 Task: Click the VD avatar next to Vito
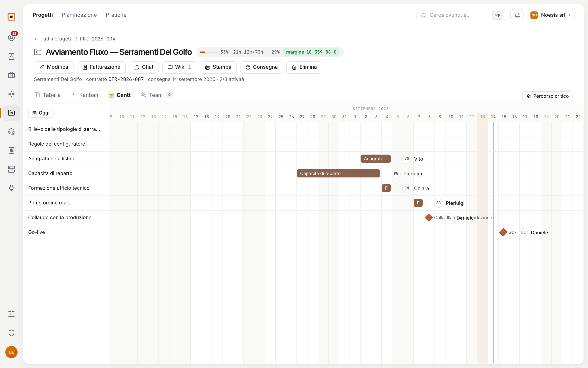tap(407, 159)
